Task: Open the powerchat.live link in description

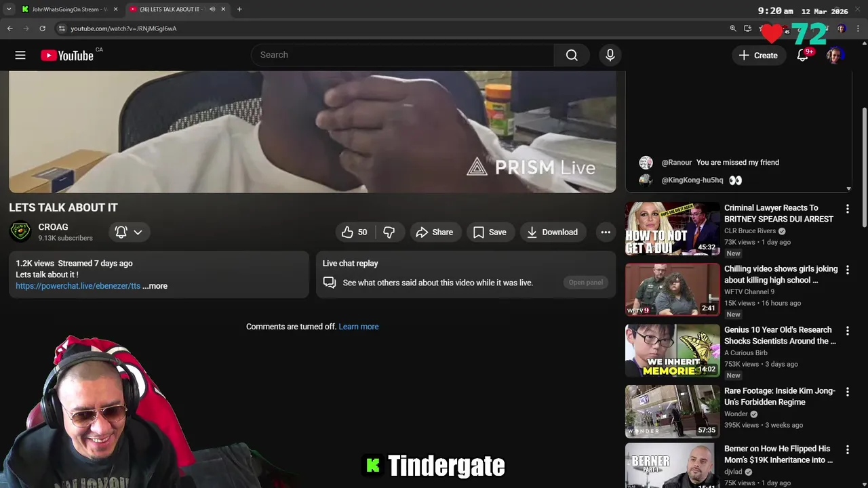Action: coord(78,286)
